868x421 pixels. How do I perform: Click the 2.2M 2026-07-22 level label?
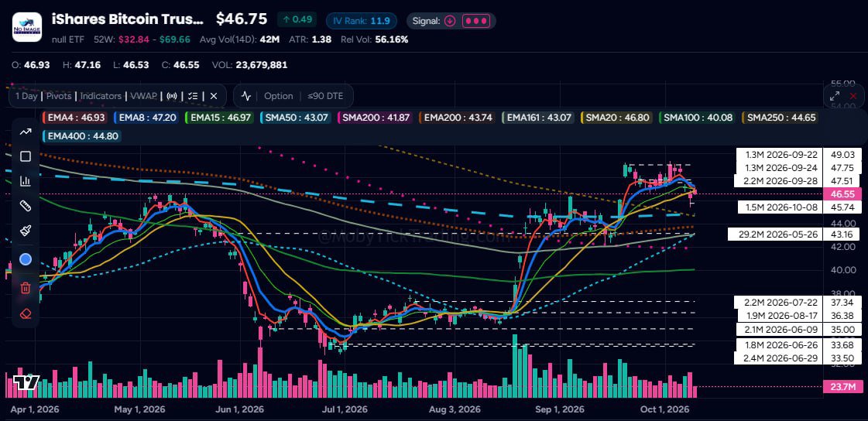coord(778,302)
